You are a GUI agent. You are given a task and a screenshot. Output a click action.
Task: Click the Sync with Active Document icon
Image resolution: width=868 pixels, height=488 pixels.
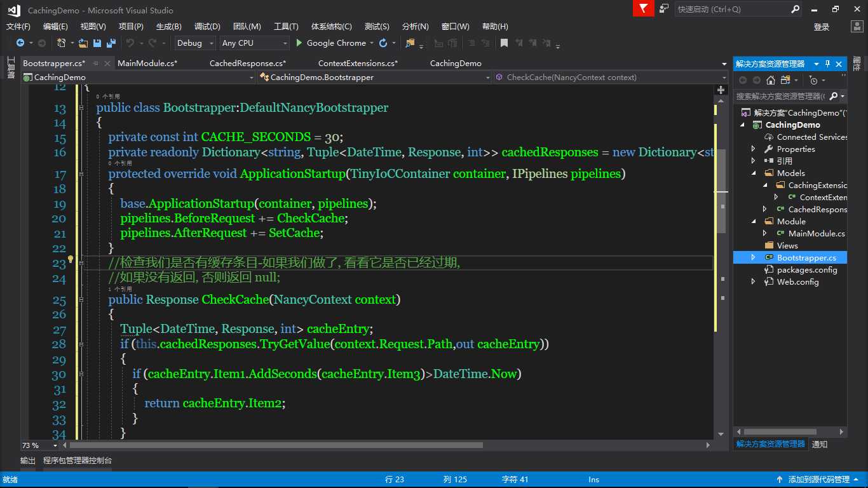coord(786,80)
